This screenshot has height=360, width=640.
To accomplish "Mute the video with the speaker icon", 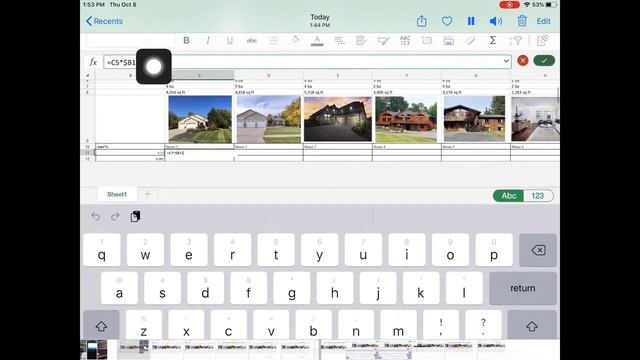I will [x=496, y=21].
